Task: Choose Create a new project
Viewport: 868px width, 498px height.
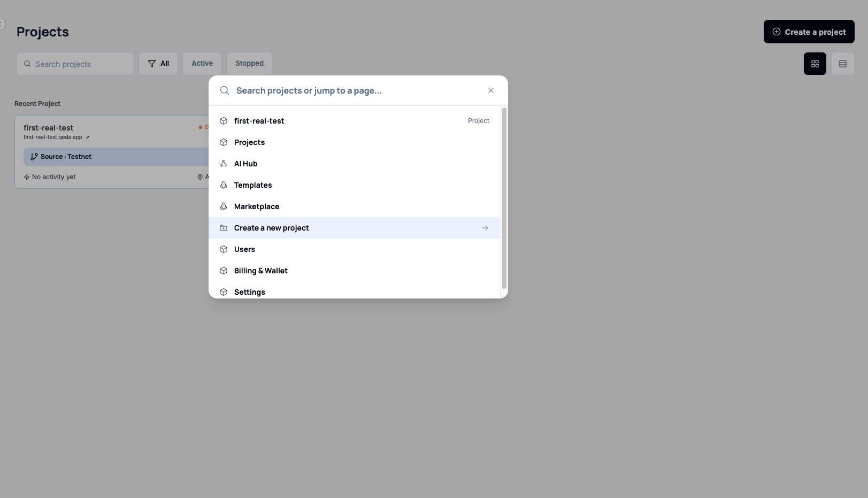Action: click(x=354, y=228)
